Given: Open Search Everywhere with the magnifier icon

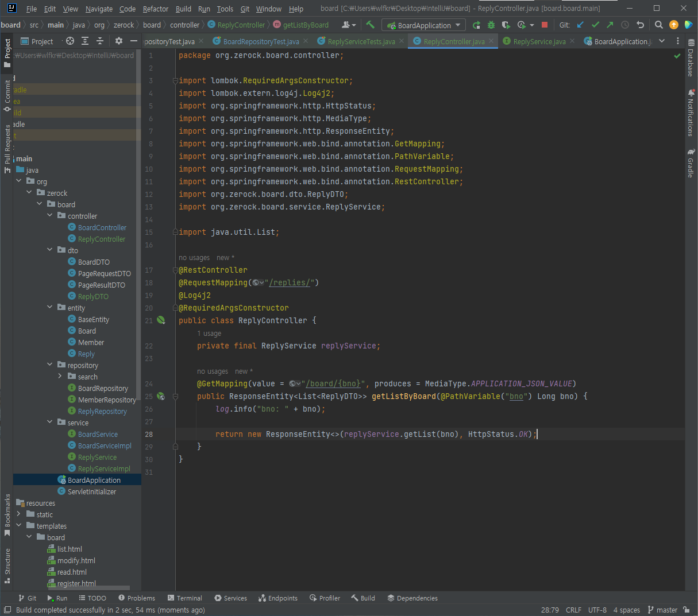Looking at the screenshot, I should 659,25.
